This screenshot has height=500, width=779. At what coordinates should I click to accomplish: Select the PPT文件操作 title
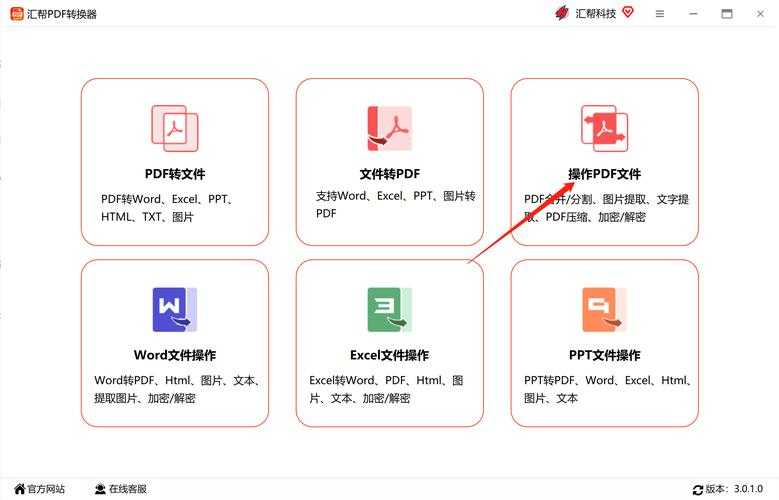(x=605, y=355)
